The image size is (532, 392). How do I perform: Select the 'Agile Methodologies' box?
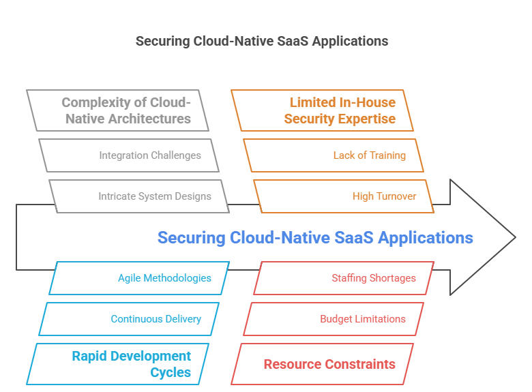click(x=139, y=278)
